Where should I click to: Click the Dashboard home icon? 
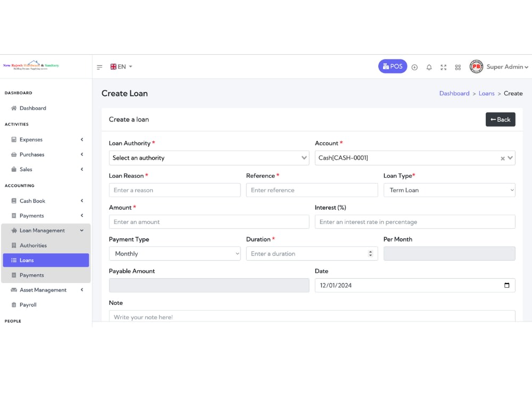[14, 108]
